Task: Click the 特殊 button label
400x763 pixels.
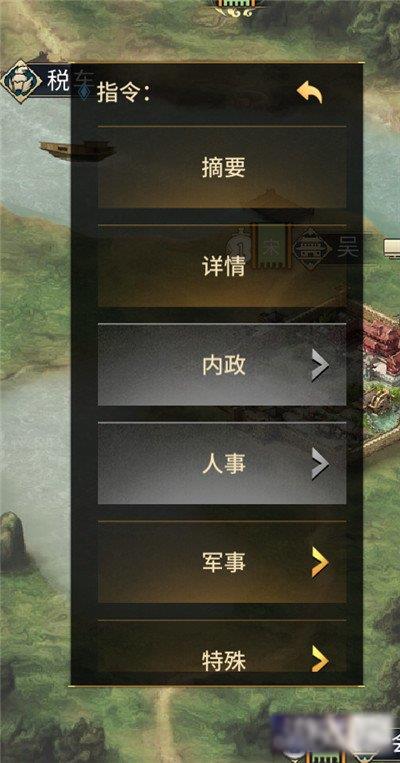Action: tap(224, 661)
